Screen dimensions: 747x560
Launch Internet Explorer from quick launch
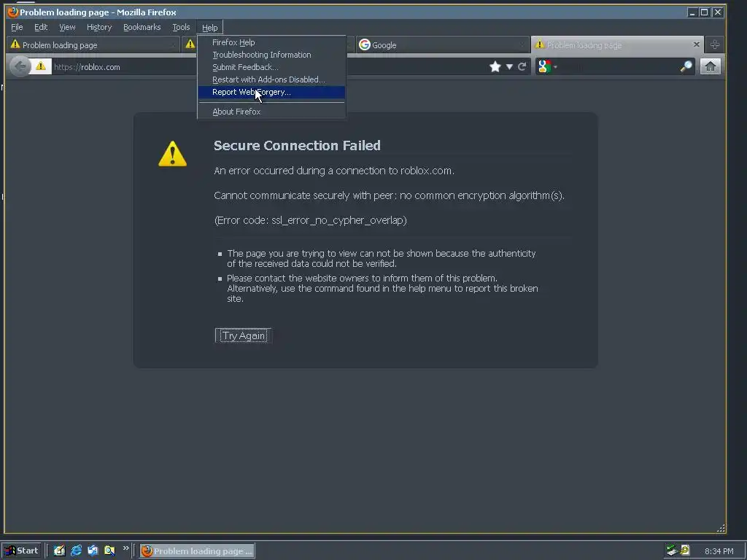coord(76,551)
